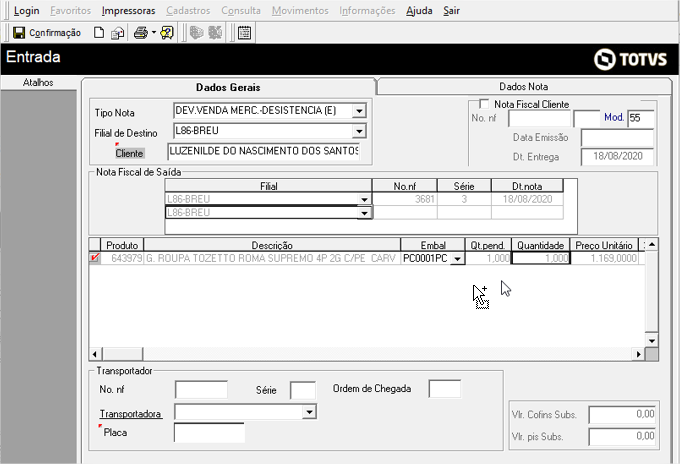Click the Série cell showing 3
Screen dimensions: 680x464
[464, 199]
